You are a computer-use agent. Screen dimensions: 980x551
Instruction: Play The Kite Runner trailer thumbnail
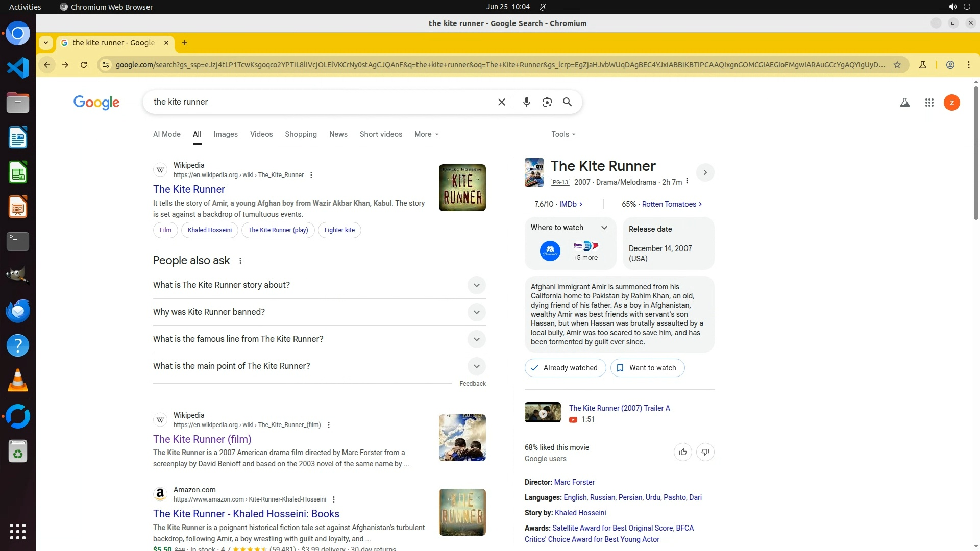click(543, 413)
